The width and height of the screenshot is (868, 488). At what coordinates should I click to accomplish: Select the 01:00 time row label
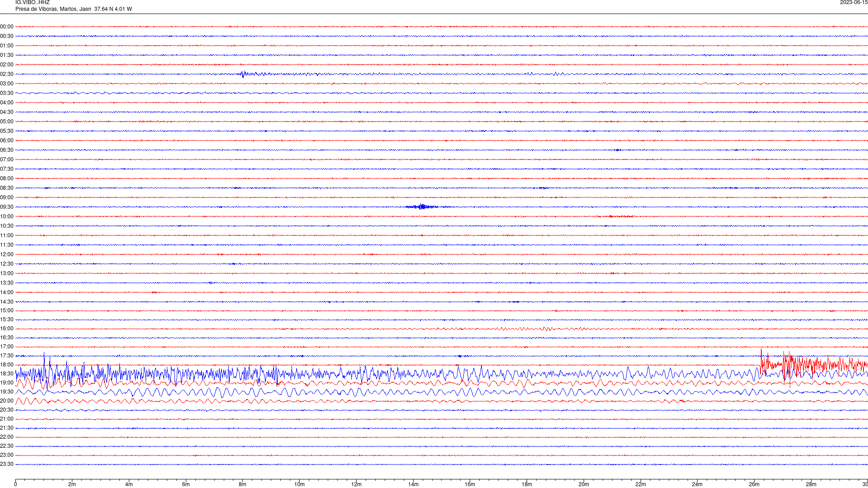click(7, 46)
